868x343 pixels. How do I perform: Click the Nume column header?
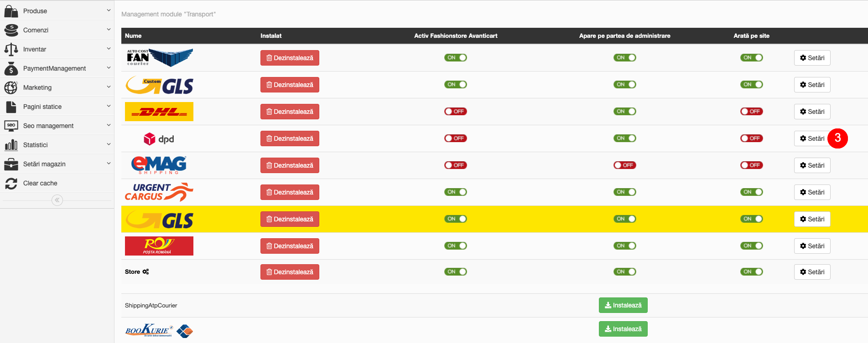tap(133, 36)
